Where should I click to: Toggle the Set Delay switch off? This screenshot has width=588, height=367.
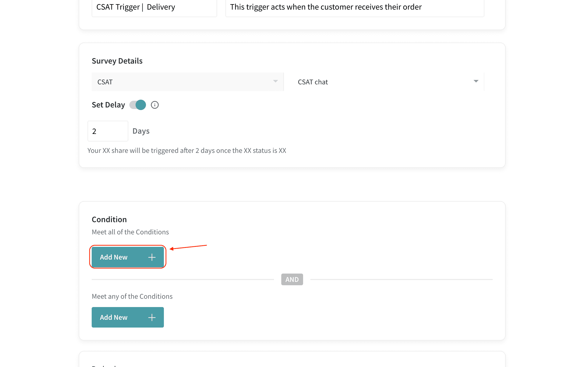point(138,105)
